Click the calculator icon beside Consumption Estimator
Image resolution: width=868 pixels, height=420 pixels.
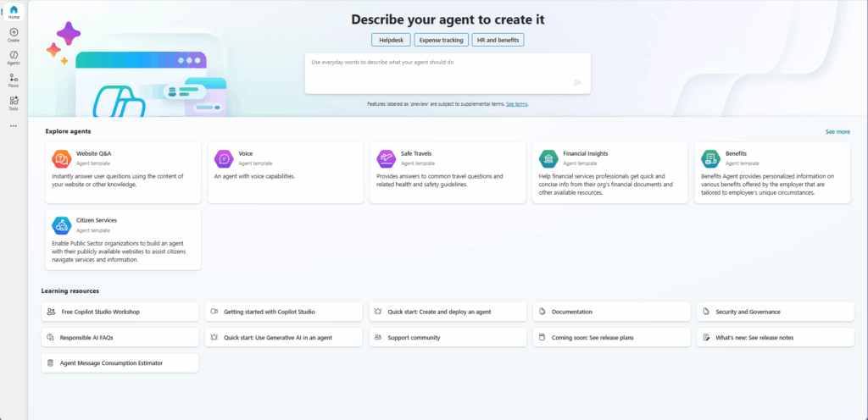(50, 363)
